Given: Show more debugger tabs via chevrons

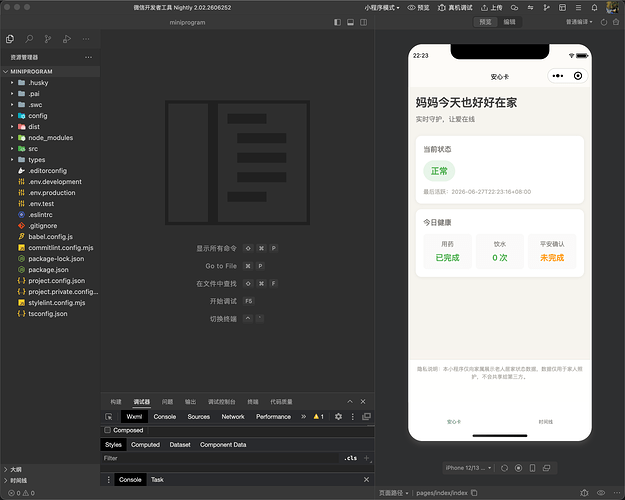Looking at the screenshot, I should click(x=304, y=417).
